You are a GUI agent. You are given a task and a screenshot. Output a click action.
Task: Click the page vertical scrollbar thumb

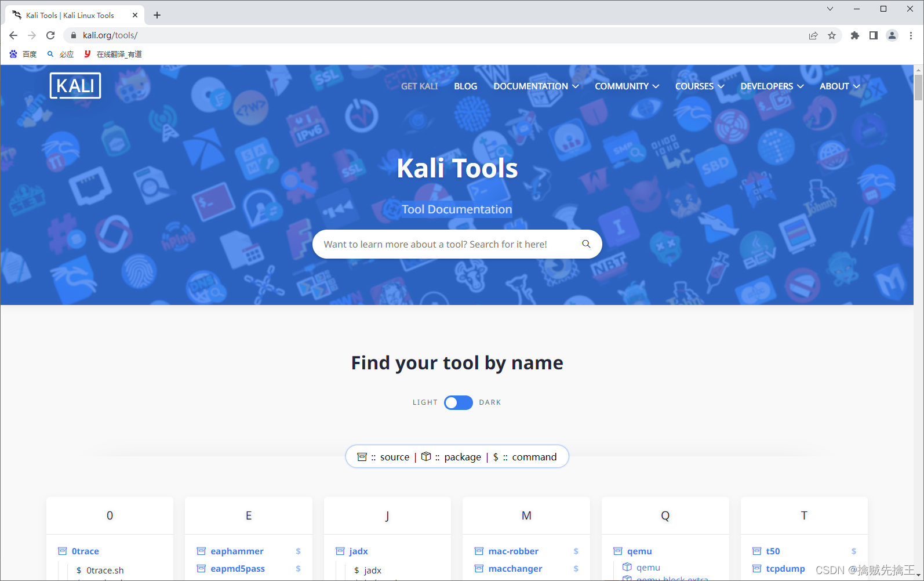point(918,87)
